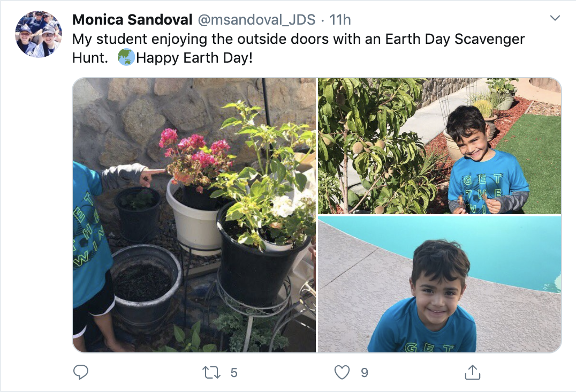Open the photo of boy near peach tree
The image size is (576, 392).
point(439,146)
